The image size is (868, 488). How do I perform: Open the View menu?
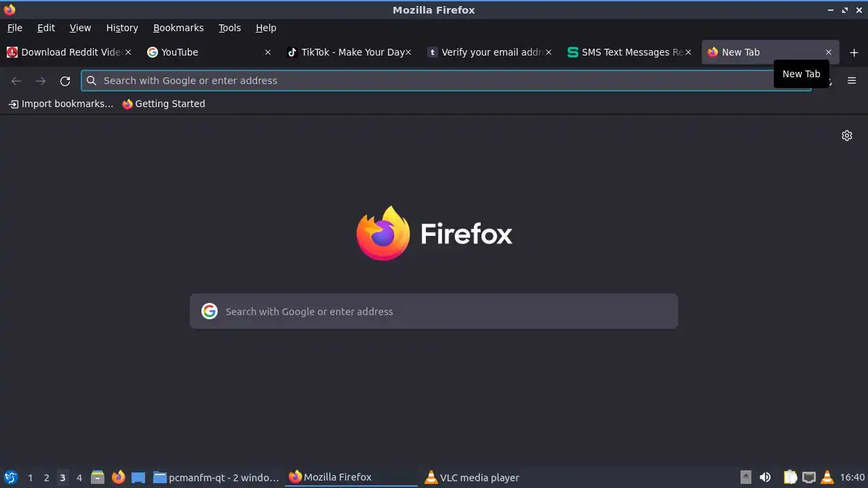point(80,28)
